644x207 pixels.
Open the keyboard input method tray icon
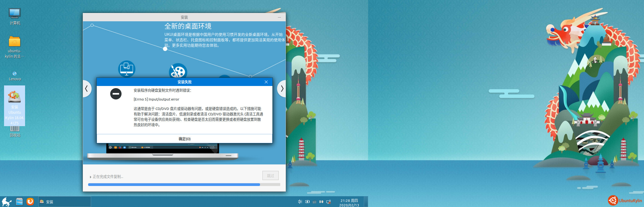pos(314,202)
